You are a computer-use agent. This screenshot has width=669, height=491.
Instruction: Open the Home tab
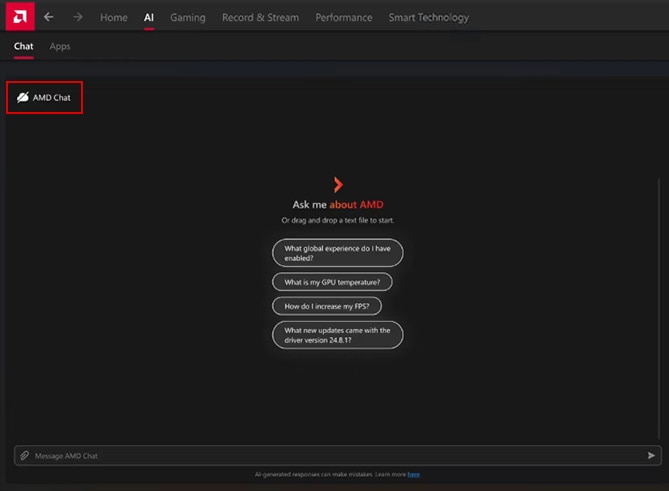click(113, 17)
